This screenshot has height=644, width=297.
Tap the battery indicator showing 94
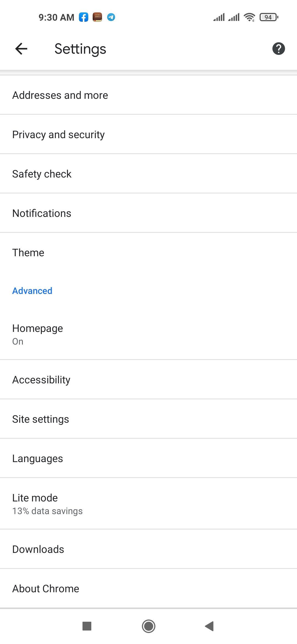[268, 17]
